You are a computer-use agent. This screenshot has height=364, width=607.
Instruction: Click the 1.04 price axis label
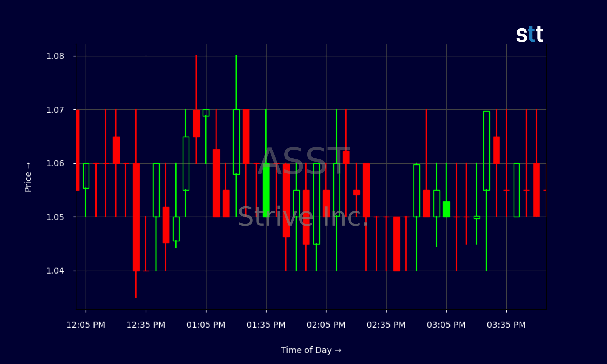(55, 271)
